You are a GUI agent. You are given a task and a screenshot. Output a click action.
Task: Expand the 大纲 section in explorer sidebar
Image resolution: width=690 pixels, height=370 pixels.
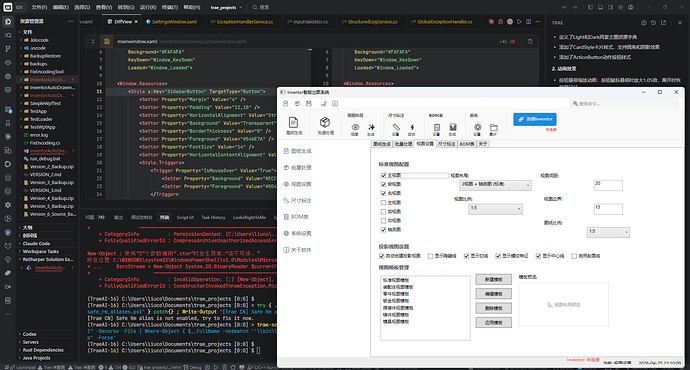pyautogui.click(x=28, y=227)
